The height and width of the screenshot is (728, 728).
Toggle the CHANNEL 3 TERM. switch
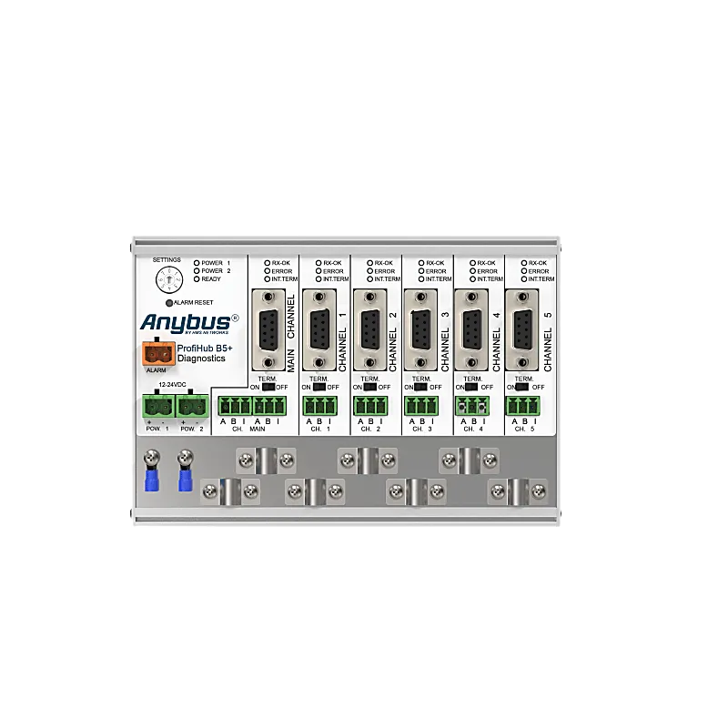tap(420, 388)
